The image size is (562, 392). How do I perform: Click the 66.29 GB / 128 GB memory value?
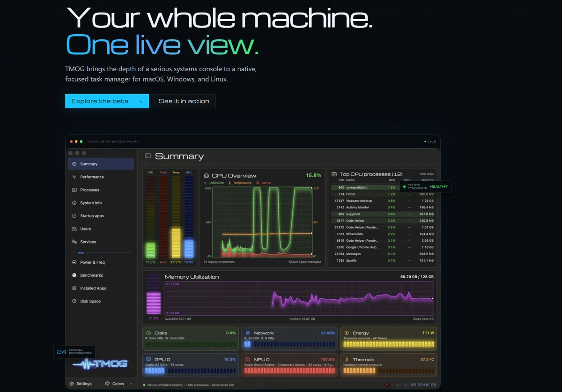(417, 277)
